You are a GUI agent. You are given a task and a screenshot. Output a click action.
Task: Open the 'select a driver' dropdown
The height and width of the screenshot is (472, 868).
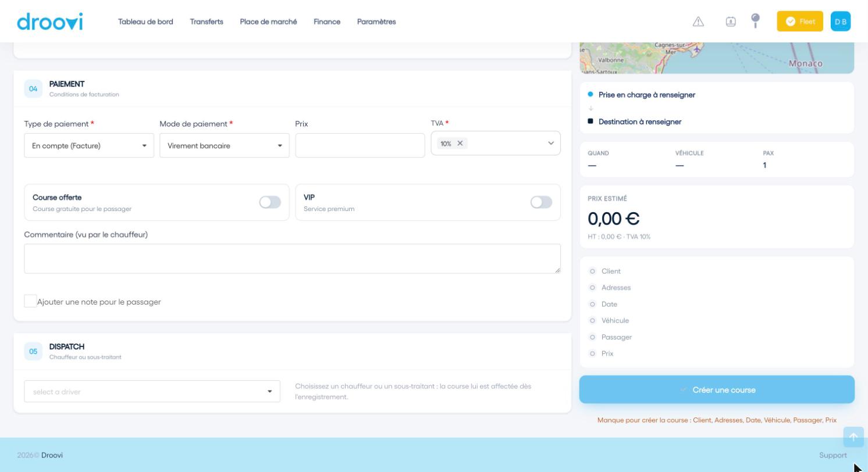point(152,391)
